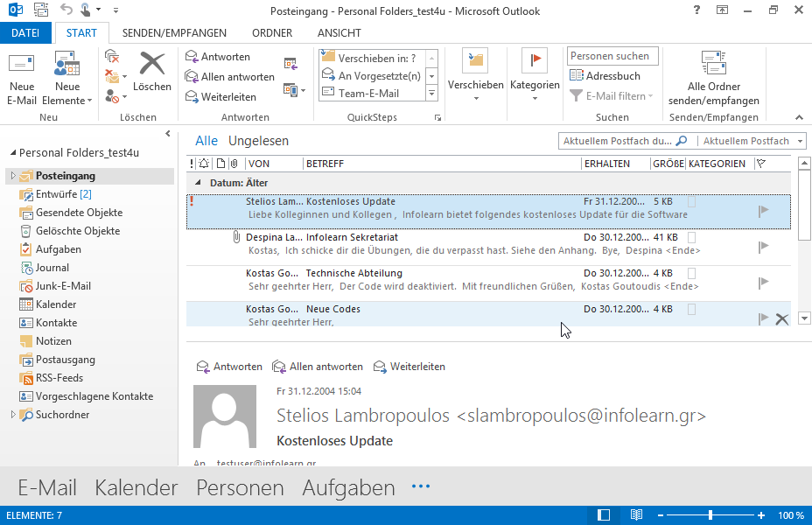Expand the QuickSteps gallery list

coord(432,94)
